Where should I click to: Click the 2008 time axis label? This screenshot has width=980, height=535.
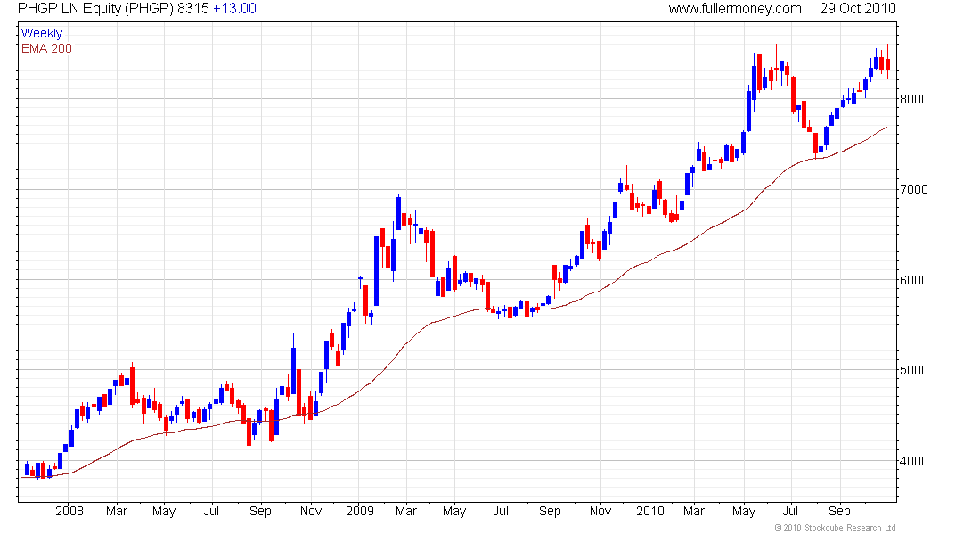click(x=69, y=511)
